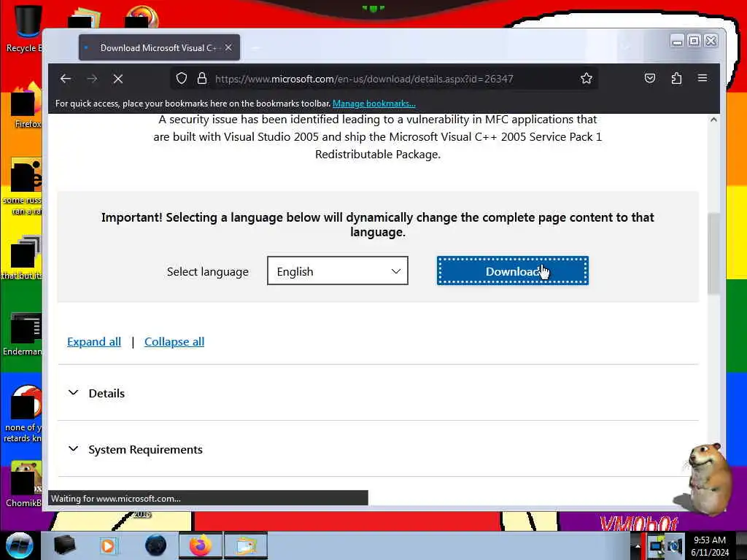Open the Windows Start orb

(x=20, y=545)
